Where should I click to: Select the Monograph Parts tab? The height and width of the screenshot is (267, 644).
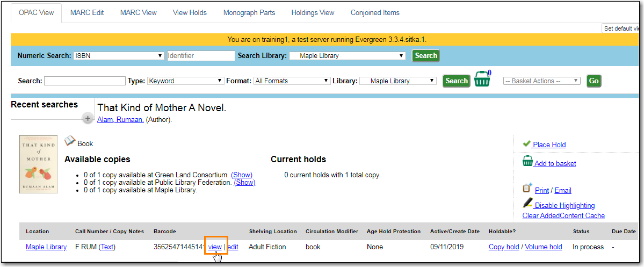(x=249, y=12)
